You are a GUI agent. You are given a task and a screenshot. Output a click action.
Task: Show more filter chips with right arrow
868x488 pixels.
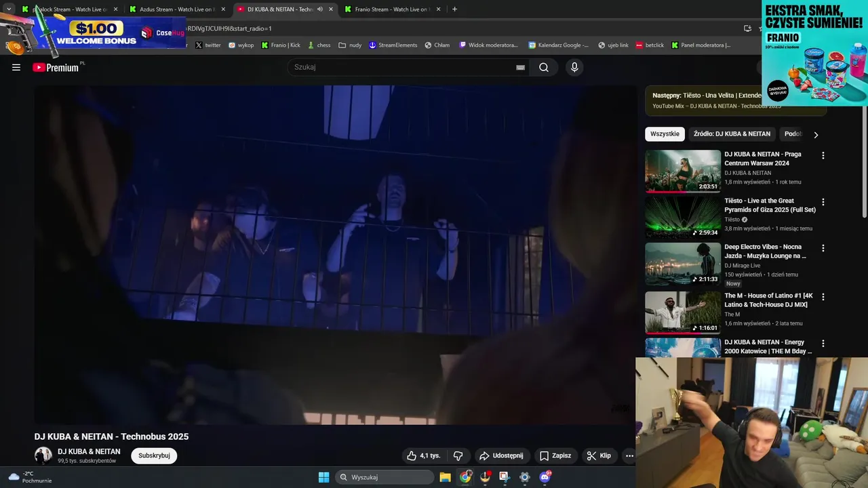point(816,134)
